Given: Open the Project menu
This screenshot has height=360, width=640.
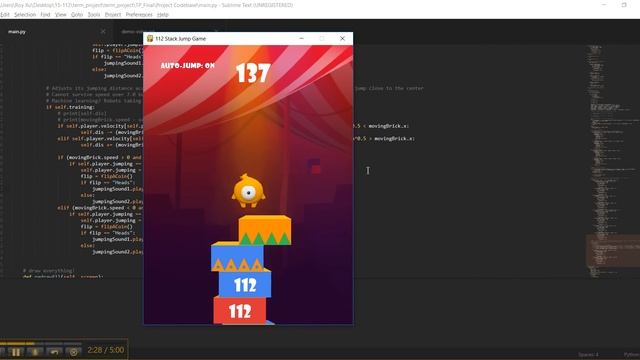Looking at the screenshot, I should click(x=113, y=15).
